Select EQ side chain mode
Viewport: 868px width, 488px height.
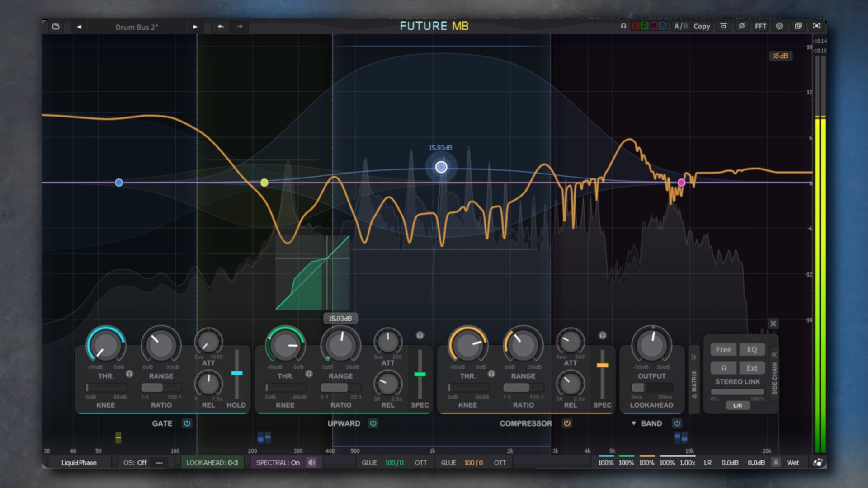coord(752,349)
